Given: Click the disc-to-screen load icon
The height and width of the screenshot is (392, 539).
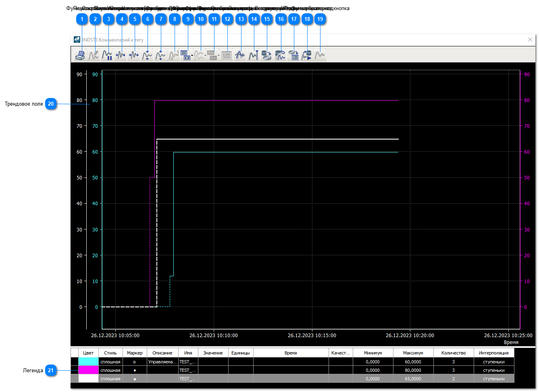Looking at the screenshot, I should pos(293,55).
